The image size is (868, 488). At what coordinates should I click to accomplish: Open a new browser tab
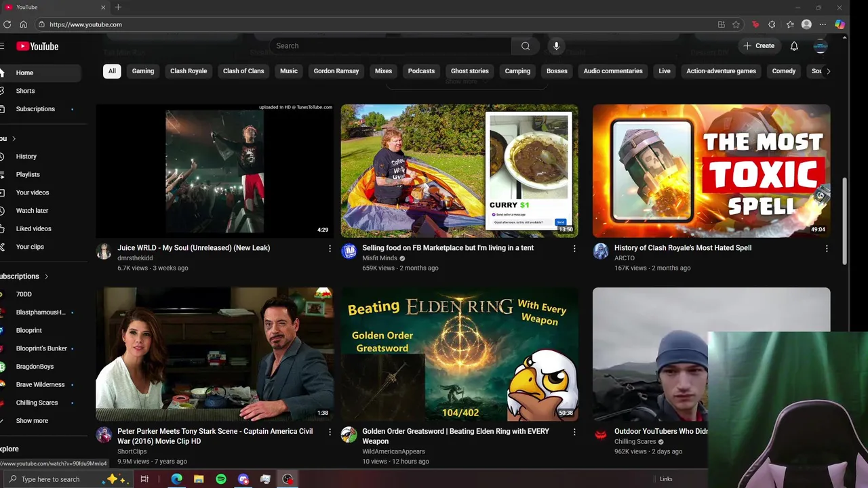pos(118,7)
